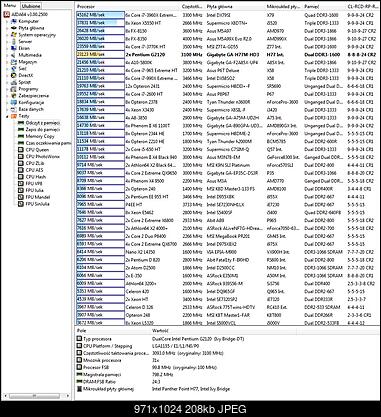381x417 pixels.
Task: Select the CPU PhotoWorxx test
Action: pyautogui.click(x=43, y=157)
